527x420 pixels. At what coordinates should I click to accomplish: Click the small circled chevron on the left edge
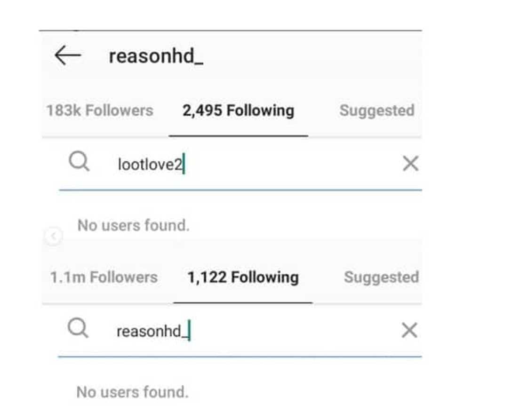pos(54,236)
